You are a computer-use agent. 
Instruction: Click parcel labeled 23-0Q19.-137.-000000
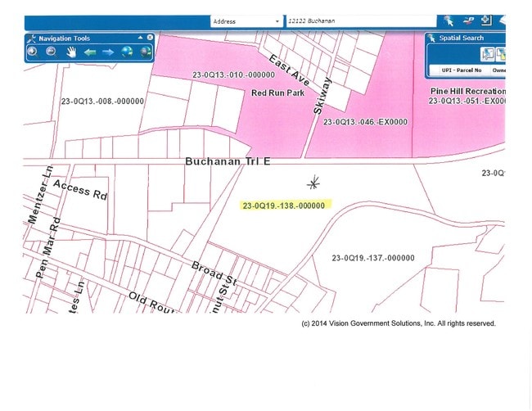click(x=372, y=258)
